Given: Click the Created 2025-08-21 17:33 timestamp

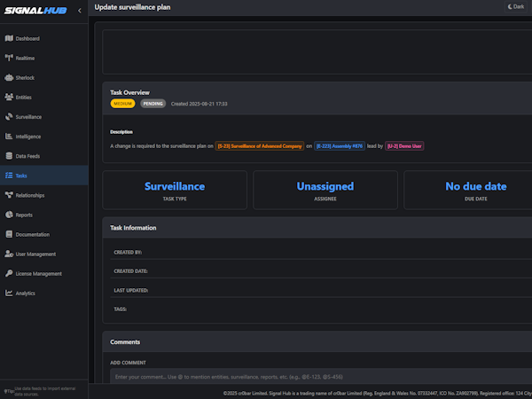Looking at the screenshot, I should point(199,104).
